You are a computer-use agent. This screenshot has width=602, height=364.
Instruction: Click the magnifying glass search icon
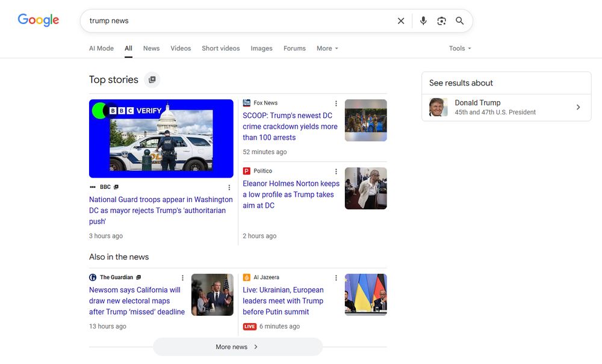click(459, 20)
